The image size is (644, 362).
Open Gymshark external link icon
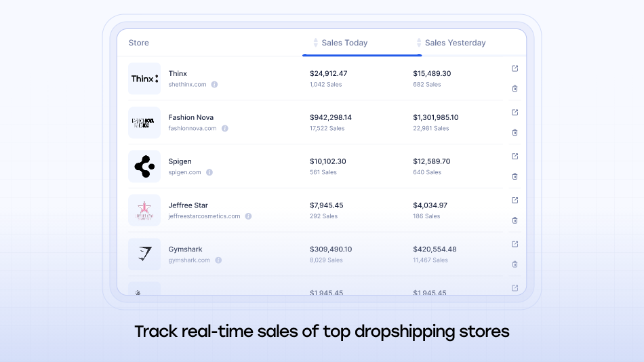point(515,244)
